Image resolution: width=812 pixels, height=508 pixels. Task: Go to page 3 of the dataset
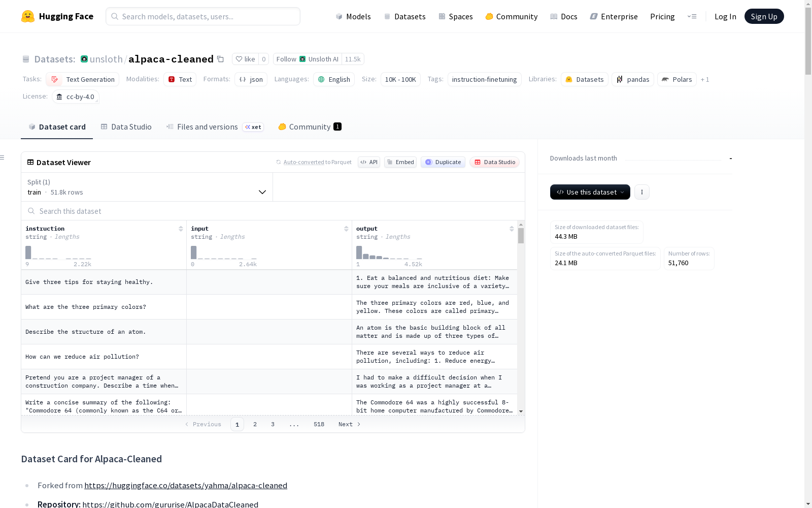tap(273, 424)
